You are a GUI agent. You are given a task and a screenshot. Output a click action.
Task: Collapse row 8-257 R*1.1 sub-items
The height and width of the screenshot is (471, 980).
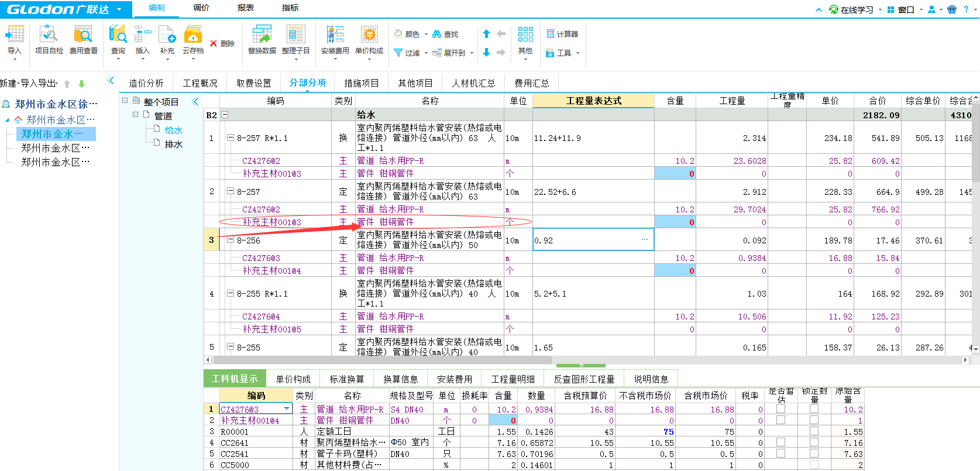tap(231, 138)
